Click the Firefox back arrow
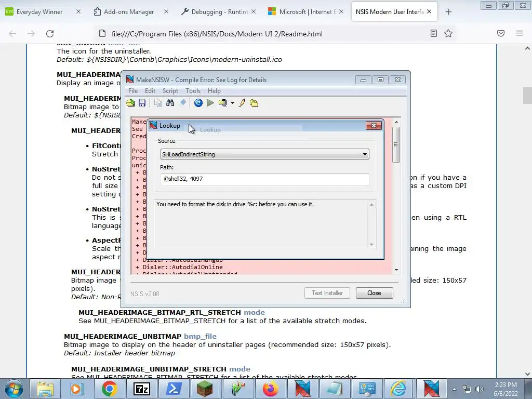The height and width of the screenshot is (399, 532). coord(12,34)
